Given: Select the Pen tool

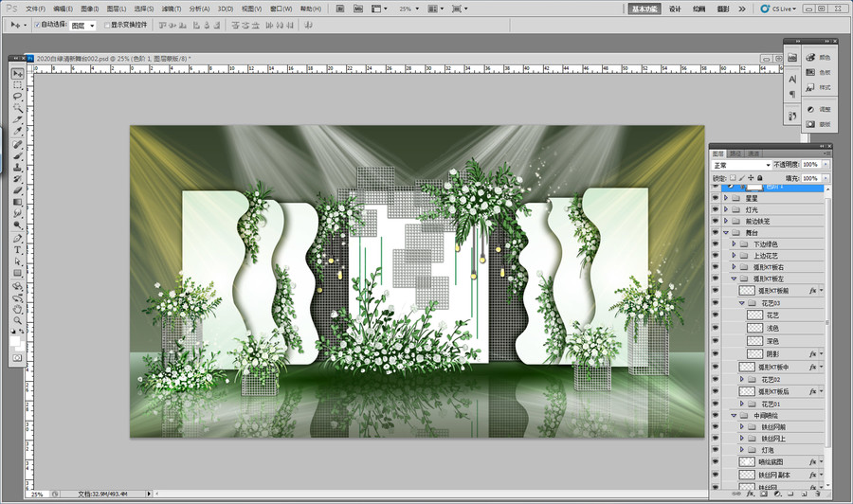Looking at the screenshot, I should 18,239.
